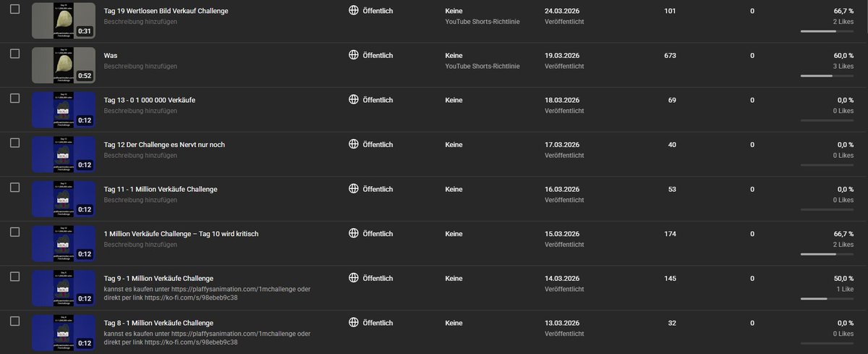Open Tag 12 video thumbnail

click(64, 154)
